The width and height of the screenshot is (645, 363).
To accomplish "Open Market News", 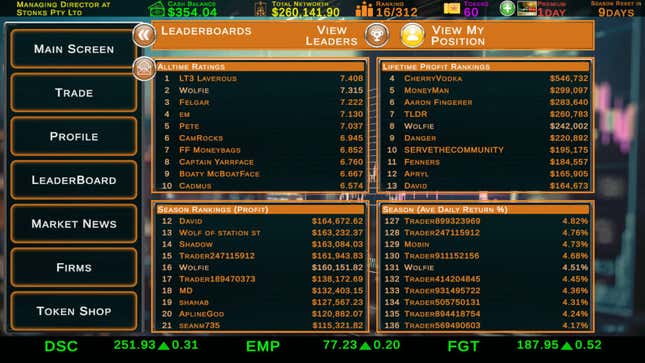I will coord(74,223).
